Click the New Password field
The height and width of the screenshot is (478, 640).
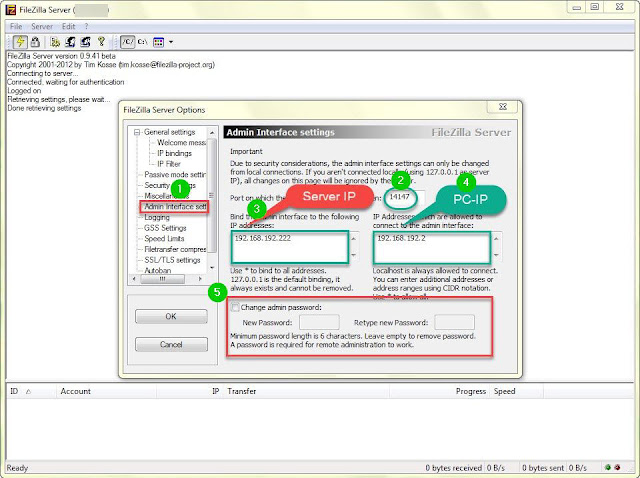tap(319, 322)
